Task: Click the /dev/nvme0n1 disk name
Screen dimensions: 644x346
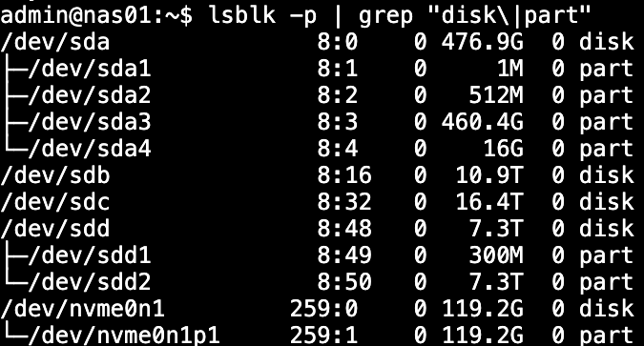Action: [x=83, y=309]
